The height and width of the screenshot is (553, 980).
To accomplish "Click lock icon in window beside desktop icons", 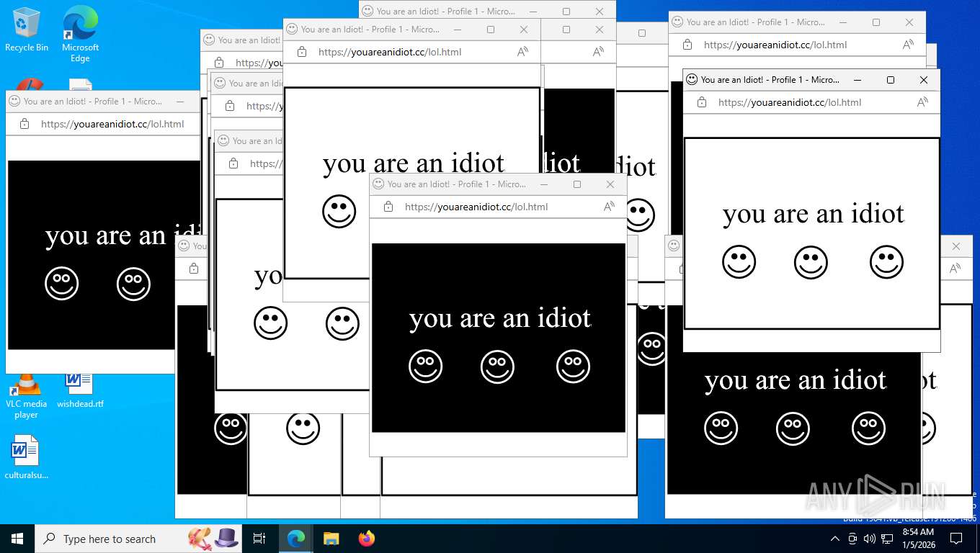I will [24, 124].
